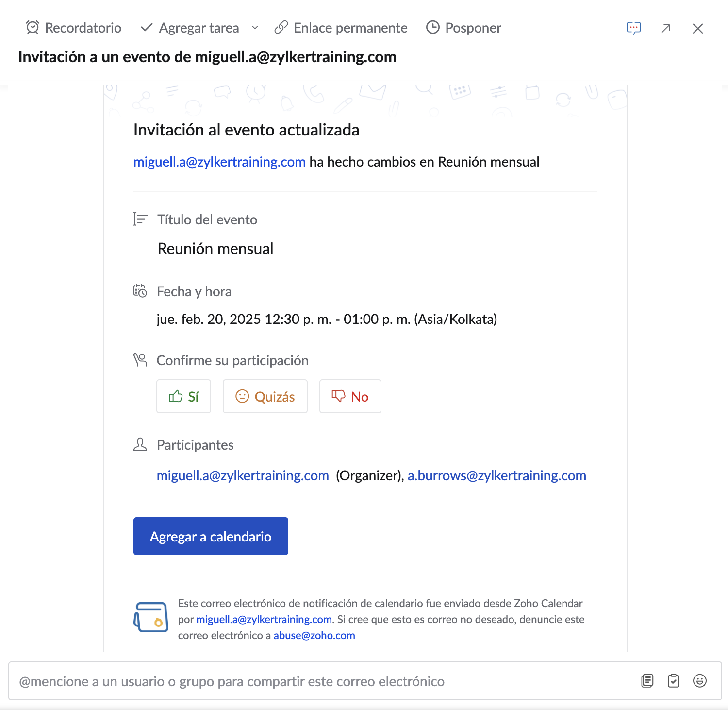Copy the Enlace permanente link
The image size is (728, 710).
point(341,28)
